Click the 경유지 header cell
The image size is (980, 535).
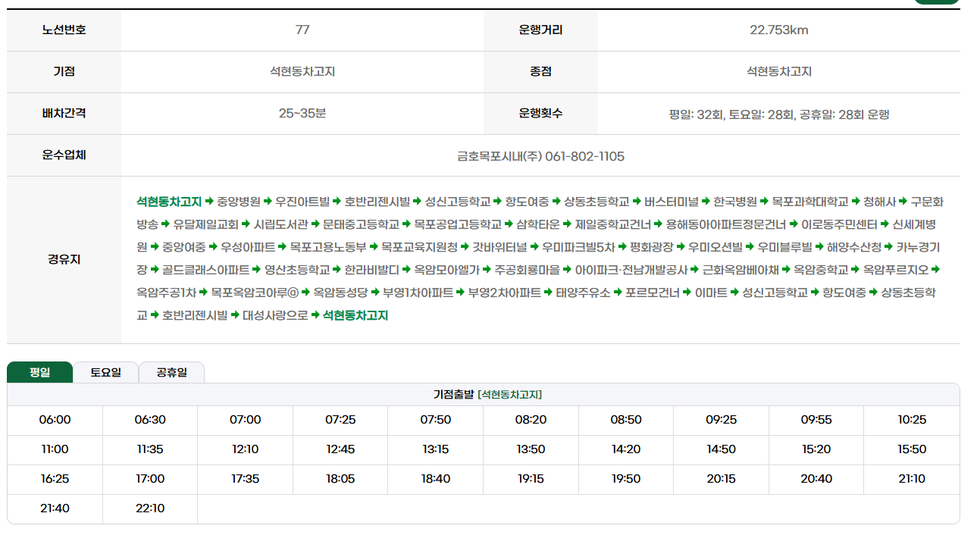tap(64, 259)
